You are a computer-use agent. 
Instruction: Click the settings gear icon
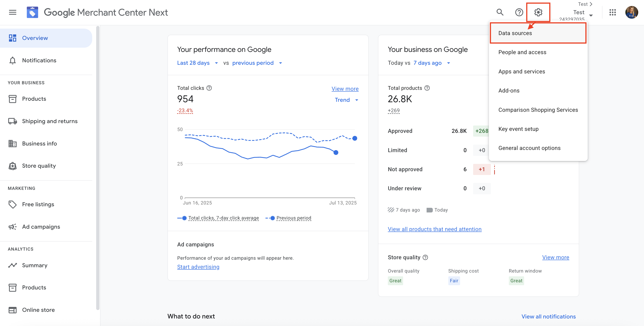point(538,12)
